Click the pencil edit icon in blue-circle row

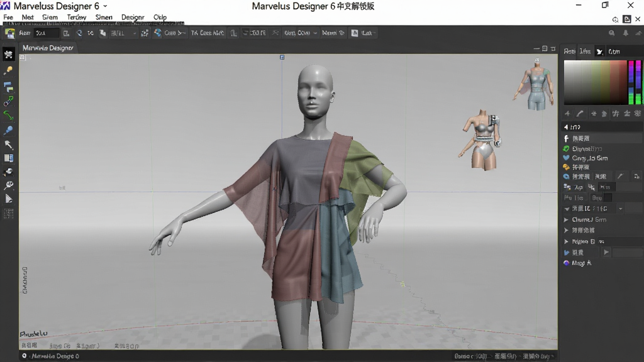620,176
